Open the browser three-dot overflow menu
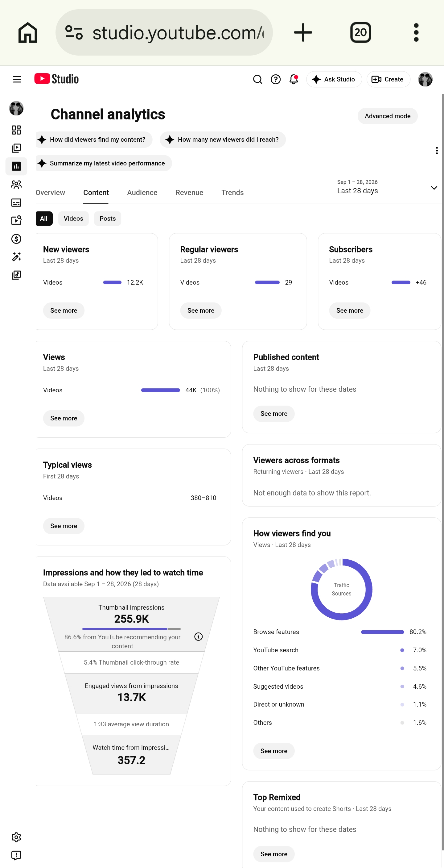The width and height of the screenshot is (444, 868). pyautogui.click(x=416, y=33)
